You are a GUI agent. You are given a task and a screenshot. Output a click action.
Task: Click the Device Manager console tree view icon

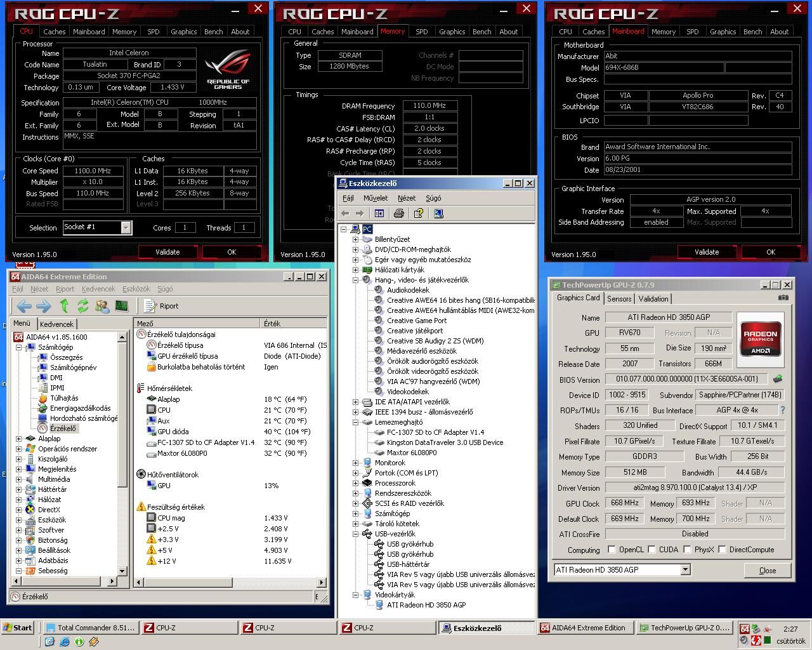379,213
